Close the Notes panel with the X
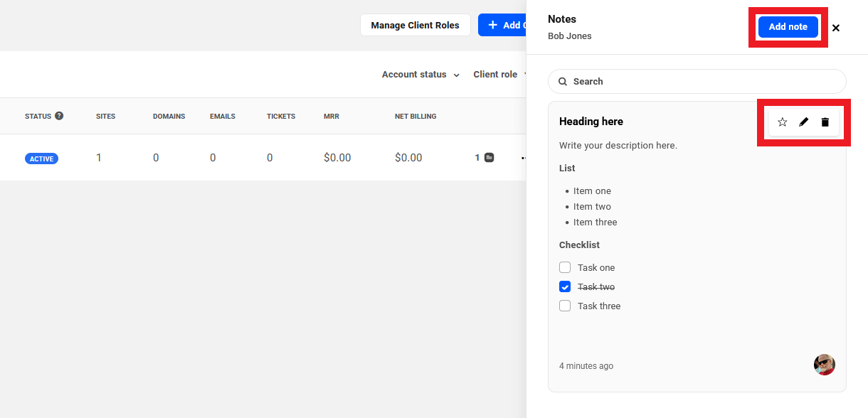This screenshot has width=868, height=418. (x=835, y=28)
